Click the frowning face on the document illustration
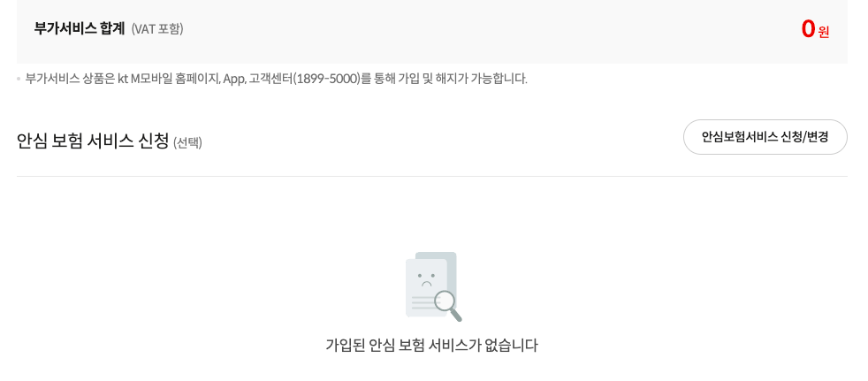 pos(426,279)
